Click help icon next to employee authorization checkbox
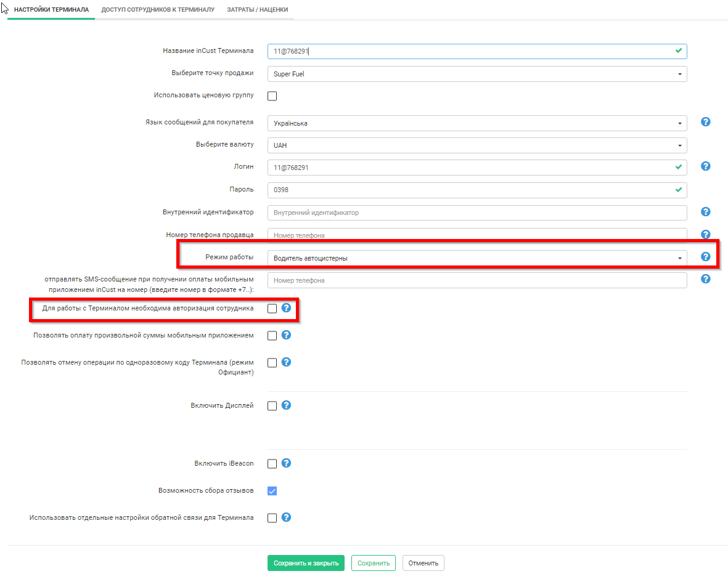 tap(286, 308)
